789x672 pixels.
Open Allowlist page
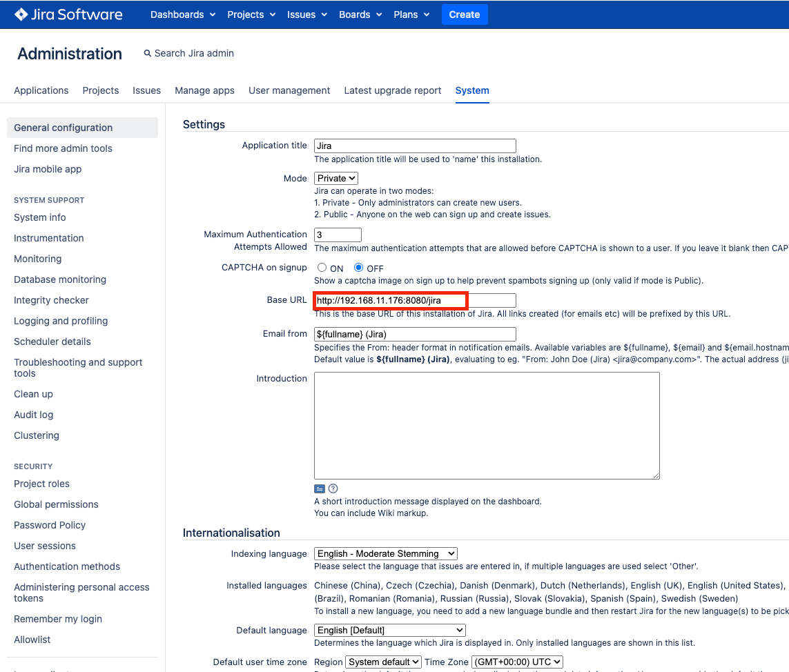click(x=32, y=640)
